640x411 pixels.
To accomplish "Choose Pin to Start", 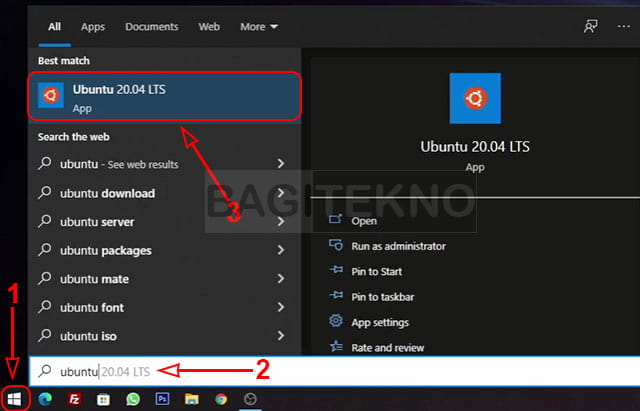I will tap(376, 271).
